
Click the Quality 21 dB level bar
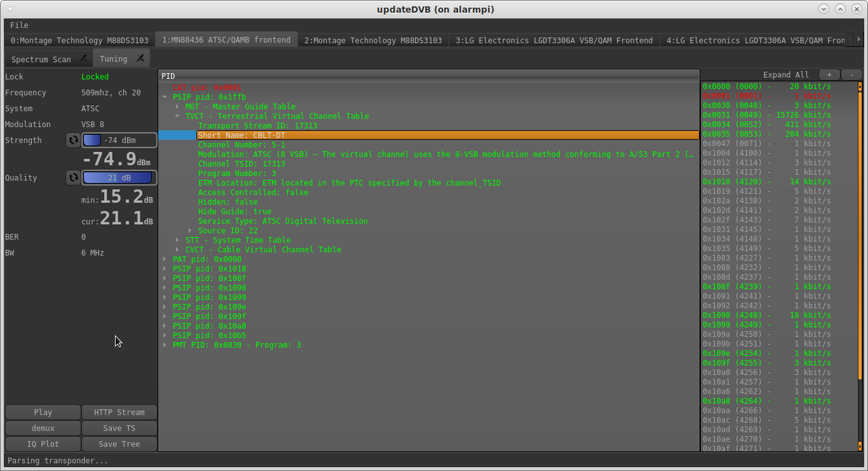[119, 178]
